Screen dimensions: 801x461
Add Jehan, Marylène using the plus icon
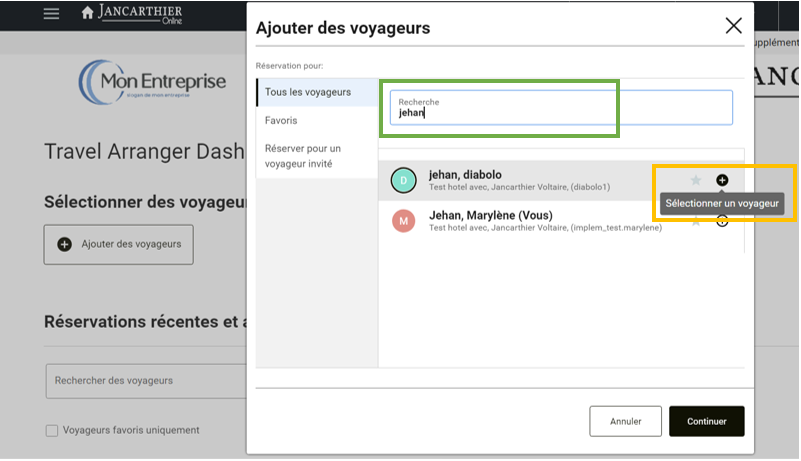pyautogui.click(x=722, y=221)
